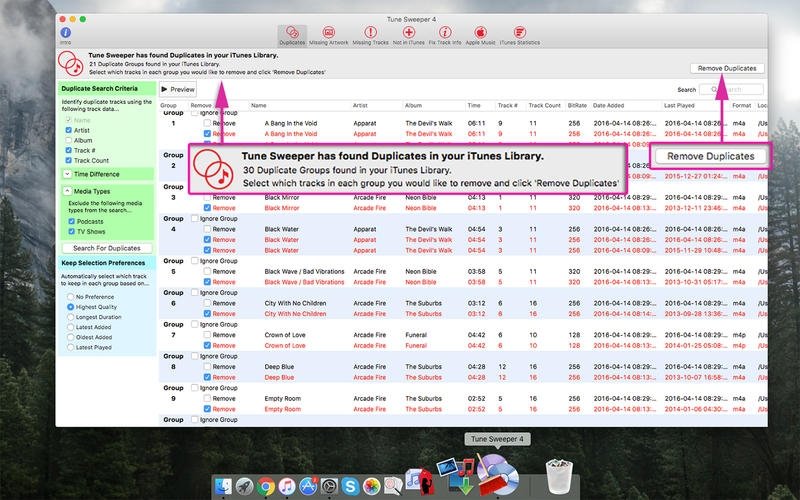
Task: Select the Not in iTunes tool
Action: [409, 35]
